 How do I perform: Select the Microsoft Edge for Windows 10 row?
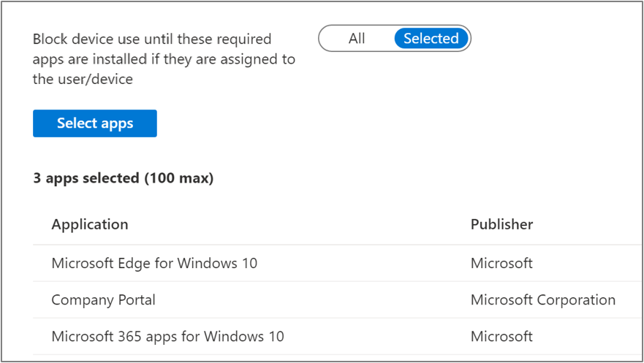(x=154, y=263)
